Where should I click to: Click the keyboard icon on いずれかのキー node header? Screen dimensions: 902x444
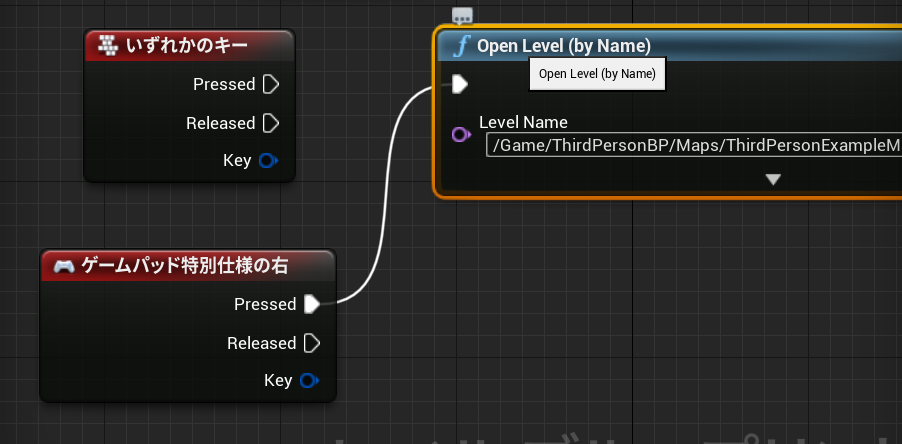coord(108,45)
